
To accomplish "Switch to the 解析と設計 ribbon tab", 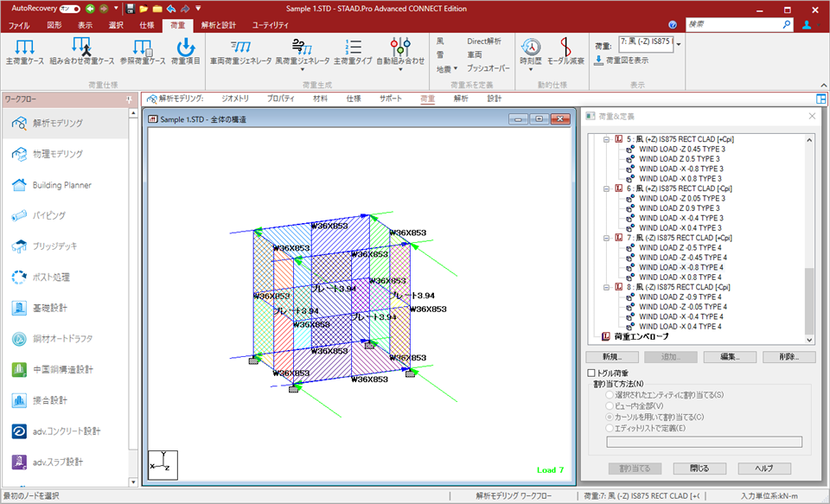I will tap(219, 25).
